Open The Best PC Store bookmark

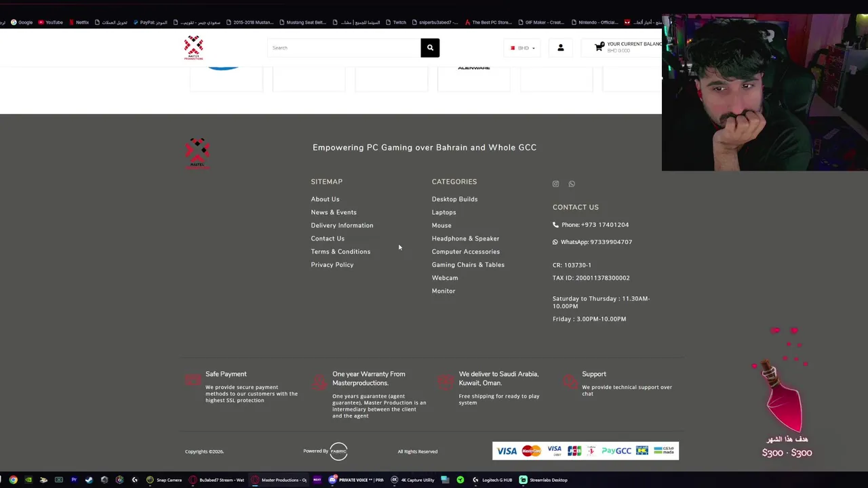[488, 22]
